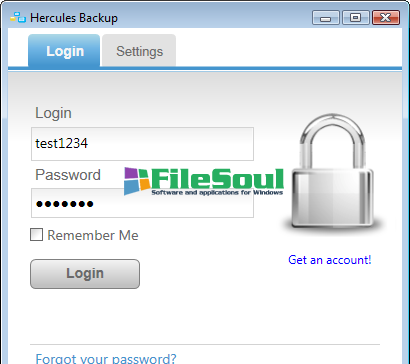410x364 pixels.
Task: Click the green FileSoul watermark text
Action: pos(217,179)
